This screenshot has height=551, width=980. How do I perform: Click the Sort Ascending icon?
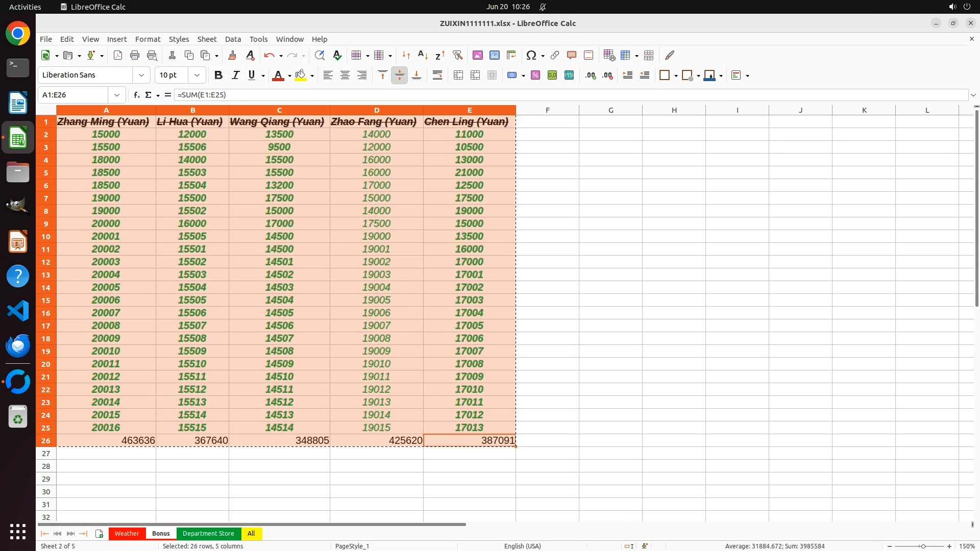point(423,55)
